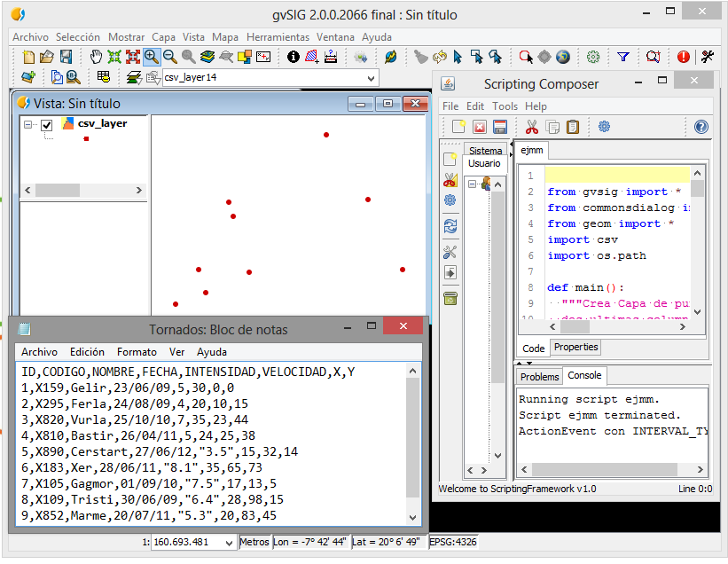Toggle visibility checkbox of csv_layer
The image size is (728, 564).
(x=46, y=125)
